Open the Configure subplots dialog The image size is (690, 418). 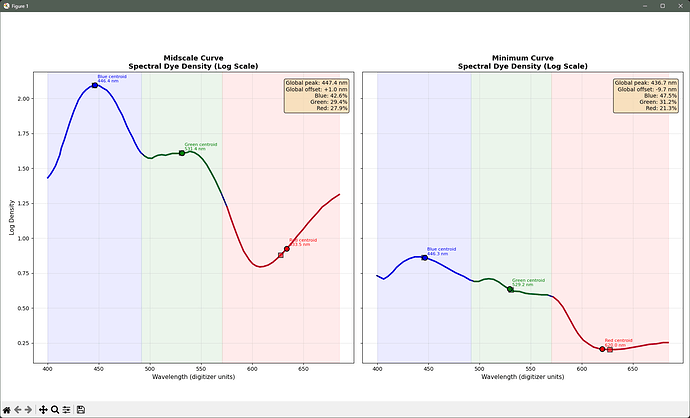tap(66, 410)
